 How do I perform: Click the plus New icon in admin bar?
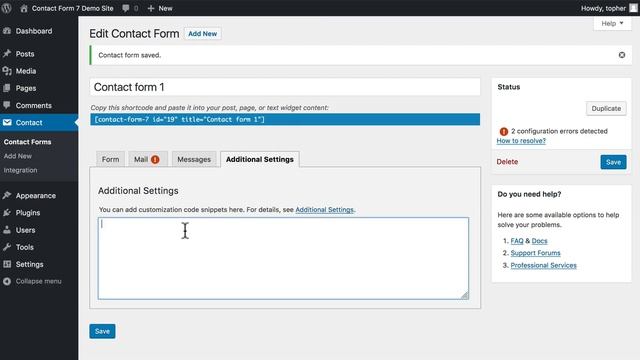151,8
